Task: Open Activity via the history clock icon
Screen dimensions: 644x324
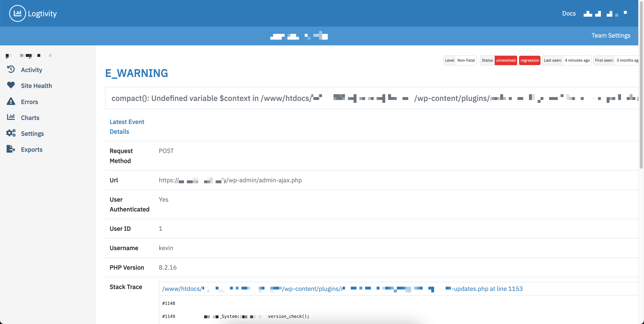Action: tap(11, 69)
